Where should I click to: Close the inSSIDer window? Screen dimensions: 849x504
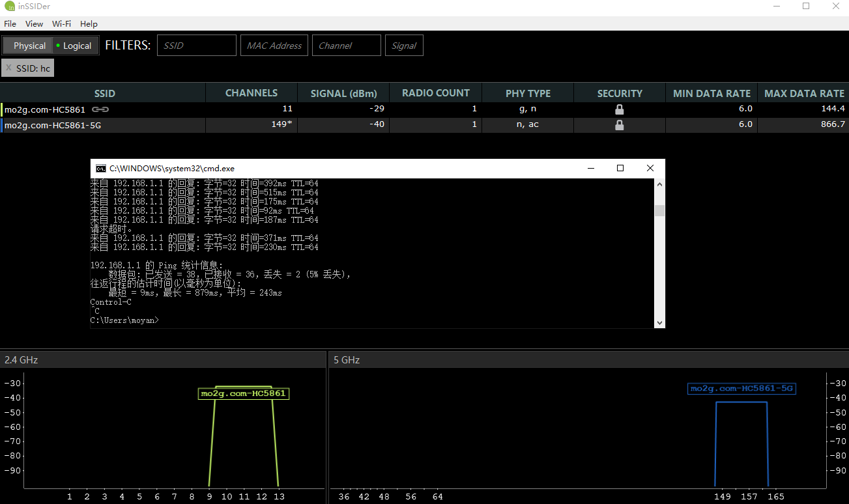pos(836,7)
